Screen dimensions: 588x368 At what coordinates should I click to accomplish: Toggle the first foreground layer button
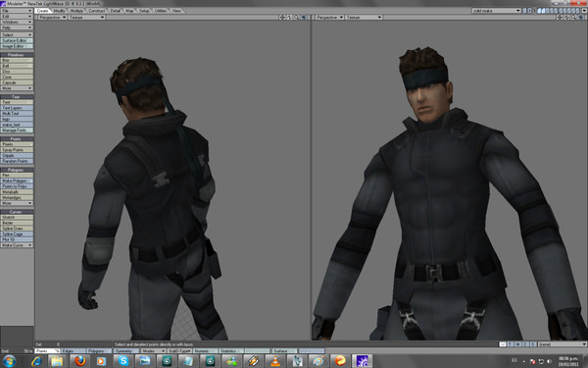pos(540,11)
